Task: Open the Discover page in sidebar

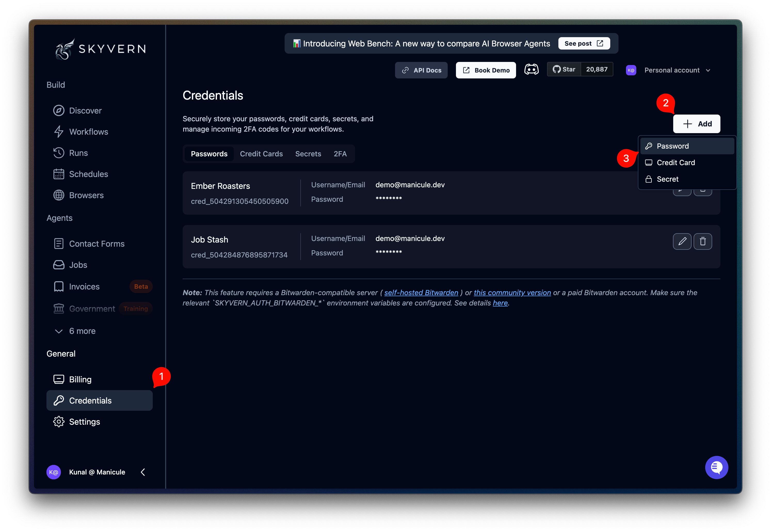Action: click(99, 111)
